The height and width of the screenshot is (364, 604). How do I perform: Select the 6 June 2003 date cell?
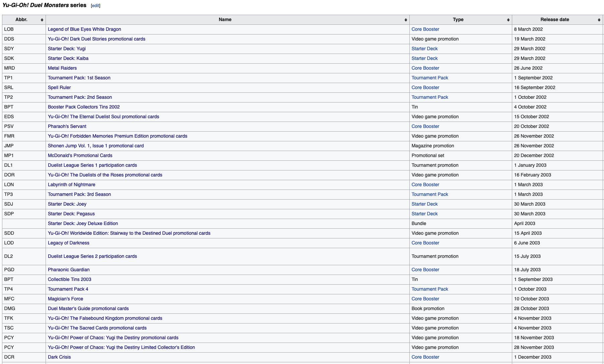click(557, 243)
